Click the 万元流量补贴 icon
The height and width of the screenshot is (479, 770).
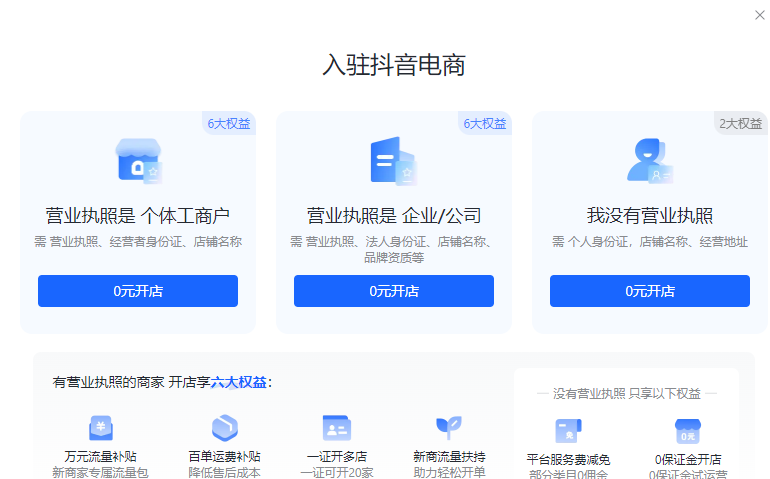pyautogui.click(x=101, y=428)
